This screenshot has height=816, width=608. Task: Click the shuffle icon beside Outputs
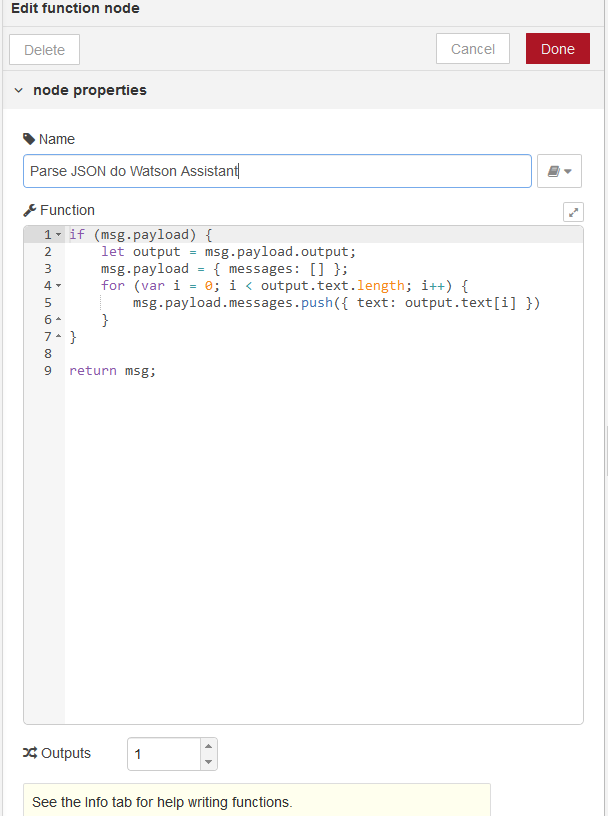30,753
